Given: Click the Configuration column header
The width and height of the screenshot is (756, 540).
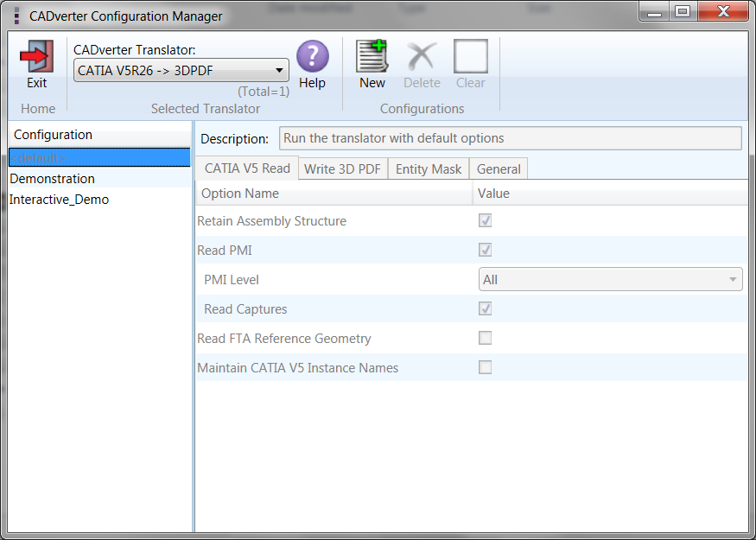Looking at the screenshot, I should click(99, 135).
